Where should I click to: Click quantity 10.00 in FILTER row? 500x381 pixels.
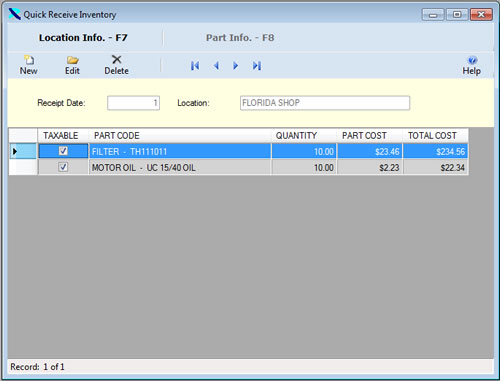tap(304, 151)
